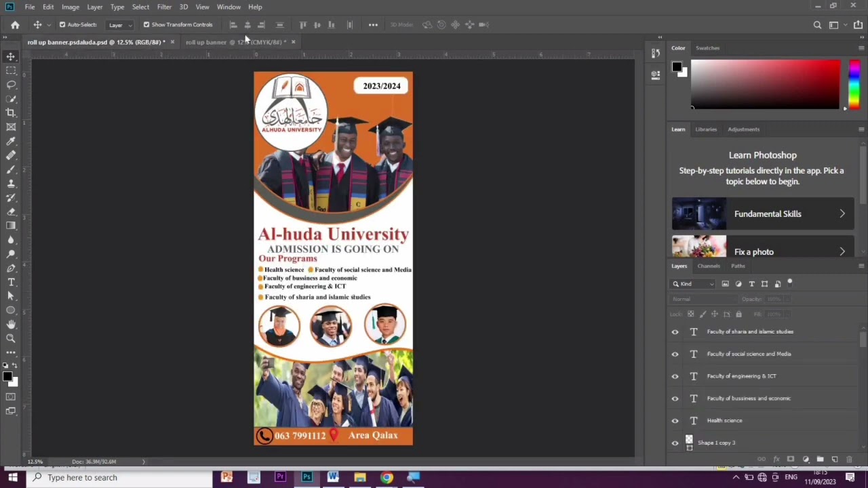Toggle Show Transform Controls checkbox
This screenshot has height=488, width=868.
[146, 25]
